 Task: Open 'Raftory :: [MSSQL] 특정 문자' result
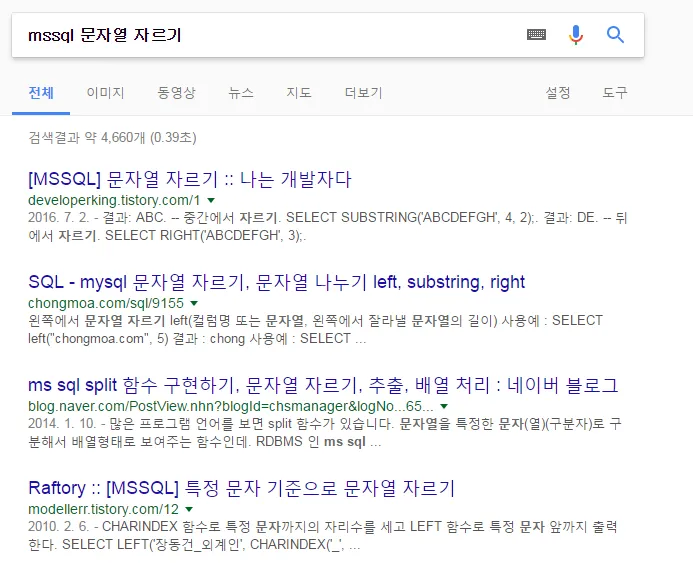[241, 488]
